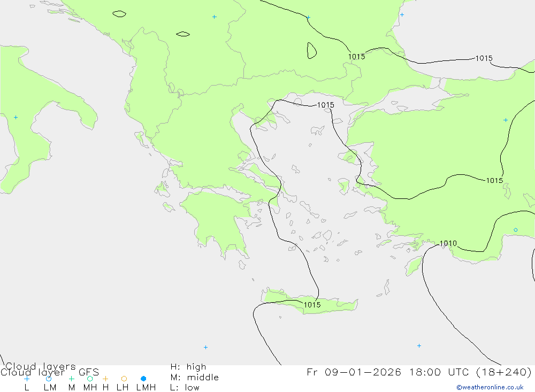The width and height of the screenshot is (535, 392).
Task: Click the 1015 label over southwestern Turkey
Action: coord(494,180)
